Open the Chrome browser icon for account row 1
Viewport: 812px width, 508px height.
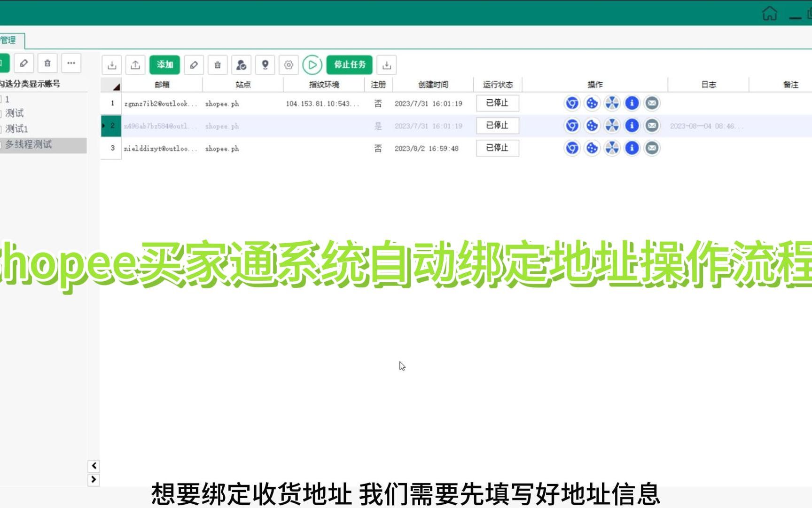pos(571,103)
